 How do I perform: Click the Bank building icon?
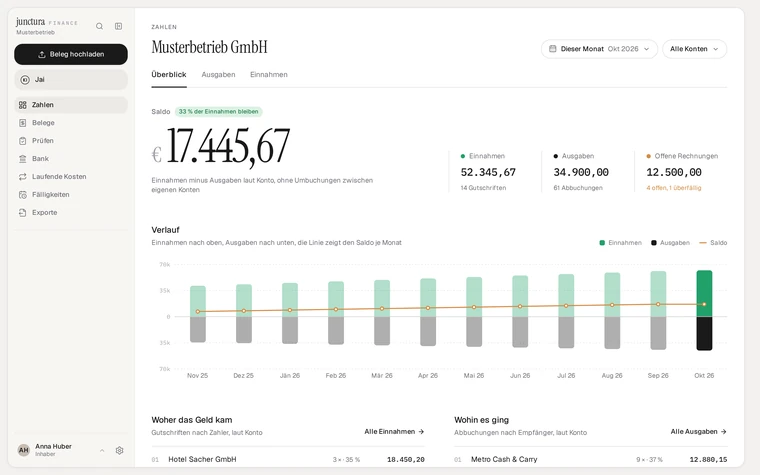(x=22, y=158)
